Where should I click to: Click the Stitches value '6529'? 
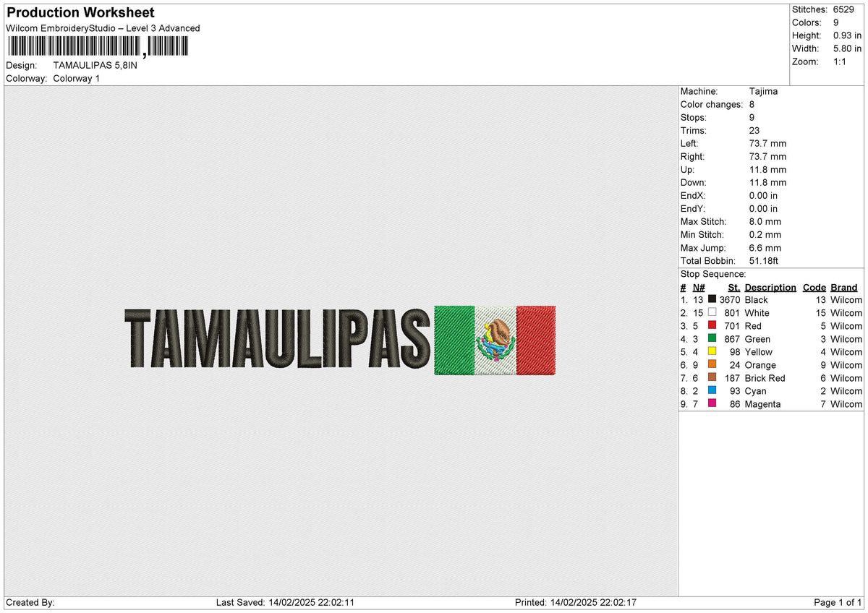pyautogui.click(x=845, y=9)
